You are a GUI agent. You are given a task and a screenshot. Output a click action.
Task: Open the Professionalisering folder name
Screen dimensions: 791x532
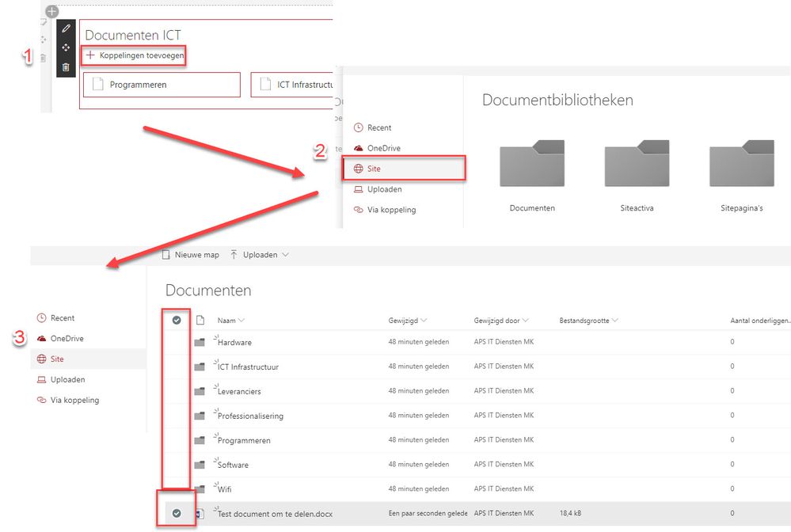point(250,416)
